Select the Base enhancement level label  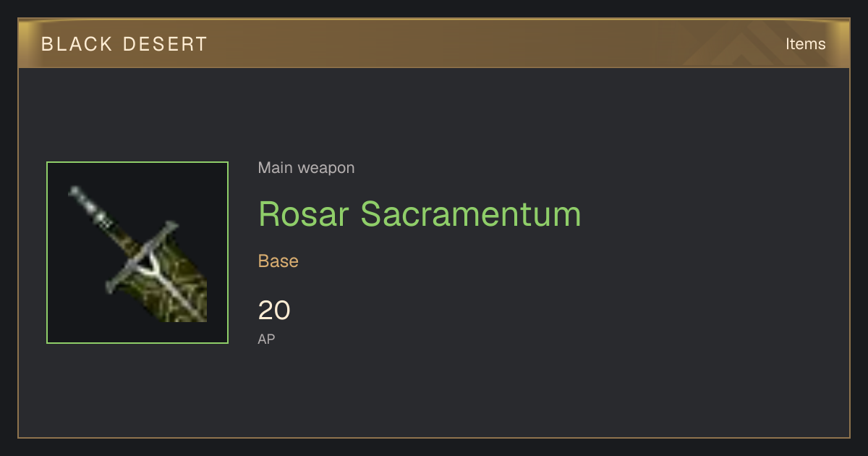278,261
